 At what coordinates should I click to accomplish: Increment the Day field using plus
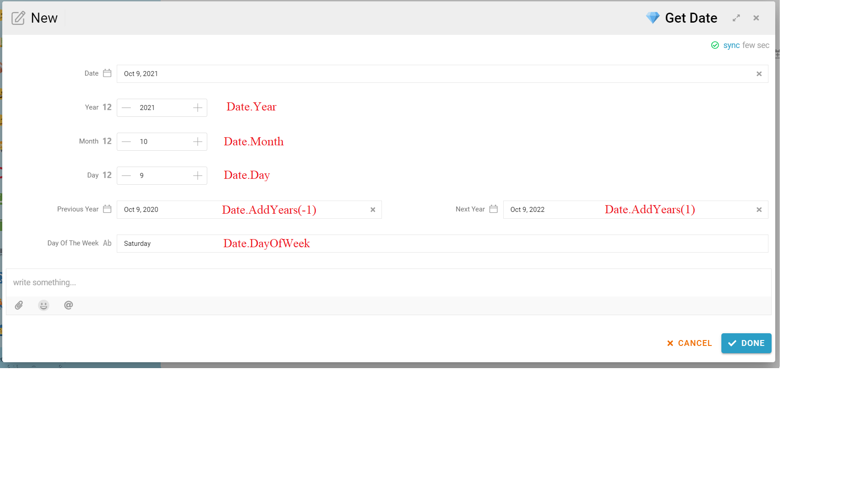(x=198, y=176)
